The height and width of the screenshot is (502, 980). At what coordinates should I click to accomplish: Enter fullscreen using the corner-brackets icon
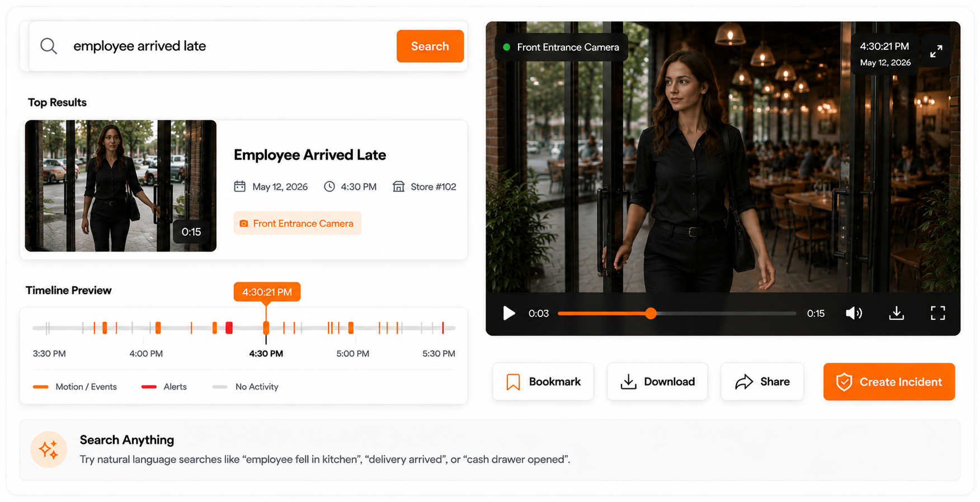[937, 313]
